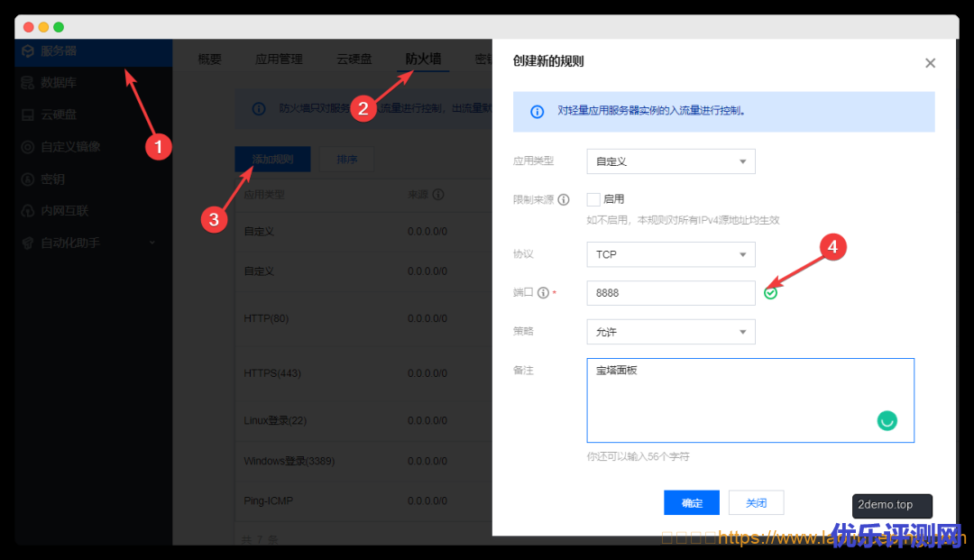Click the 端口 input field with 8888
Image resolution: width=974 pixels, height=560 pixels.
click(671, 292)
